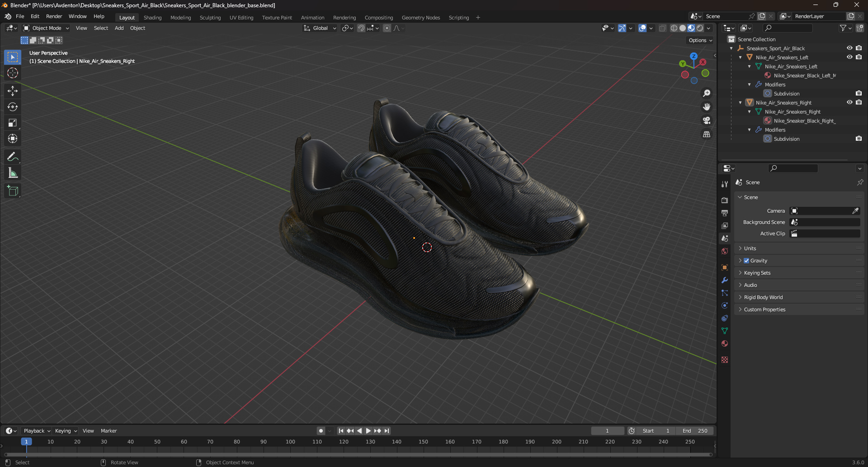Image resolution: width=868 pixels, height=467 pixels.
Task: Toggle snapping magnet icon
Action: [361, 28]
